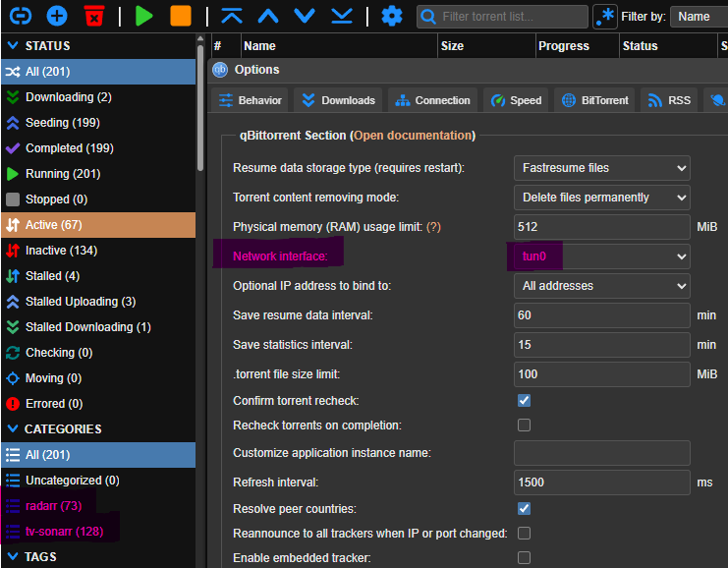Filter by Active (67) status
Screen dimensions: 728x568
[98, 225]
